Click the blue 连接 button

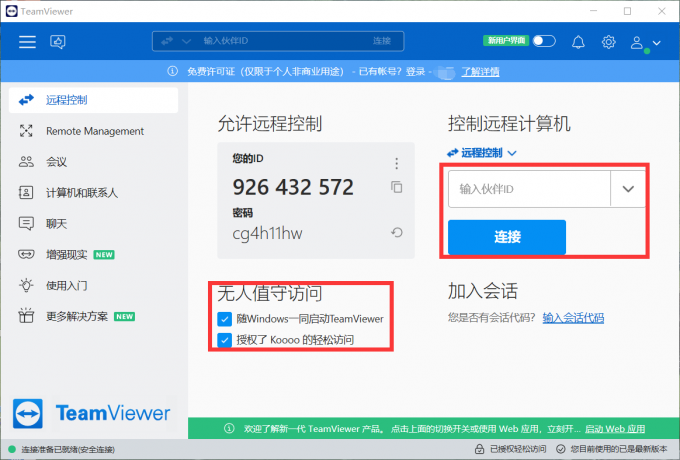coord(507,237)
